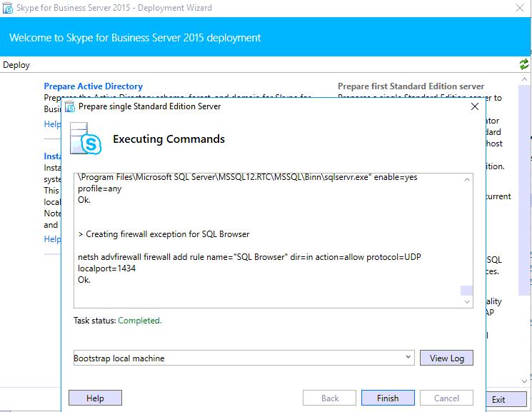Viewport: 532px width, 412px height.
Task: Click the Deploy breadcrumb label
Action: (16, 65)
